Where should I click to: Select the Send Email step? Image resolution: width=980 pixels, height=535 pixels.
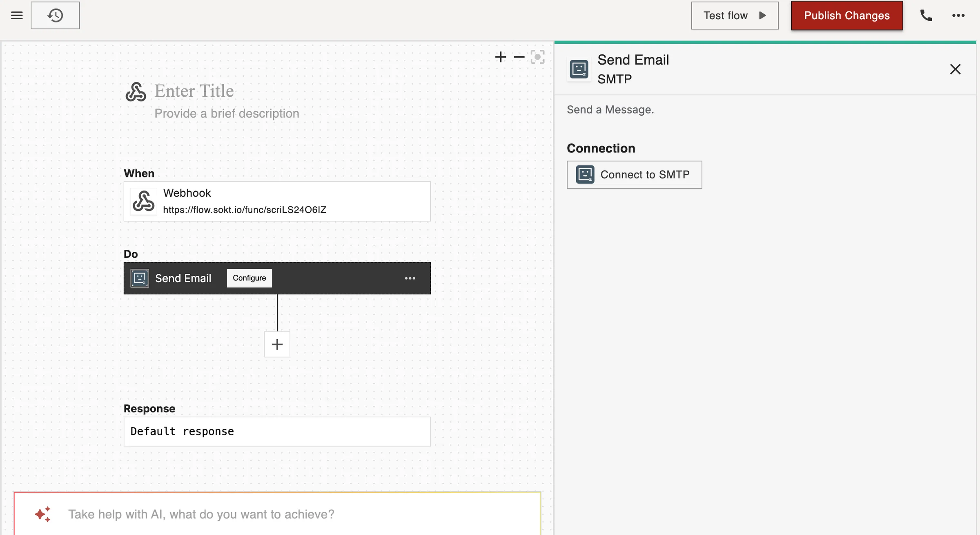[x=277, y=278]
